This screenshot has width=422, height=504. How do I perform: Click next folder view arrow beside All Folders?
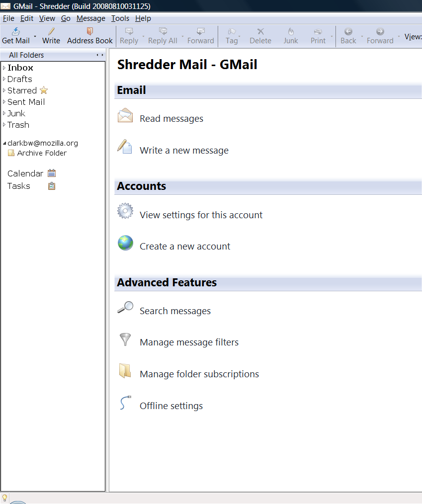click(x=102, y=55)
